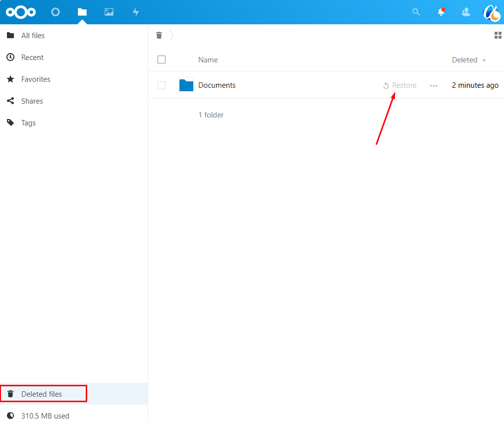Image resolution: width=504 pixels, height=423 pixels.
Task: Open the Deleted files section
Action: point(42,394)
